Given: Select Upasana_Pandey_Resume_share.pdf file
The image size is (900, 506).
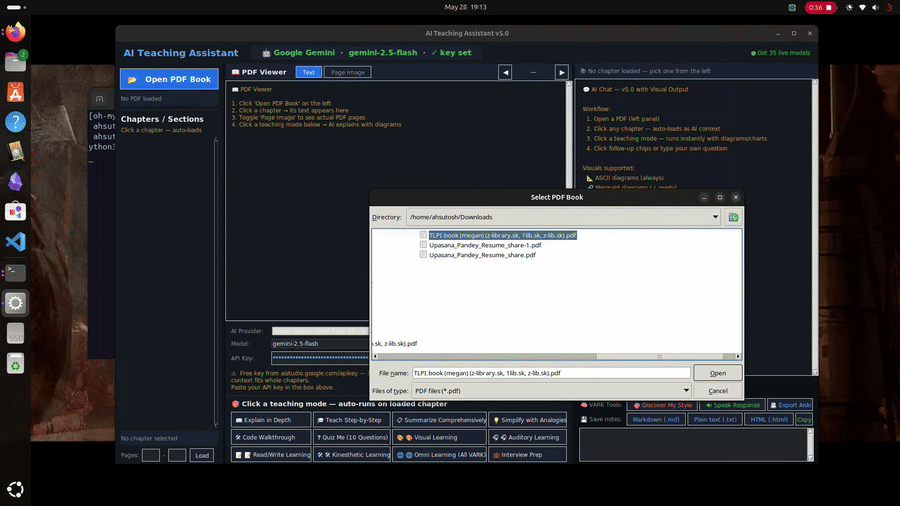Looking at the screenshot, I should [482, 255].
